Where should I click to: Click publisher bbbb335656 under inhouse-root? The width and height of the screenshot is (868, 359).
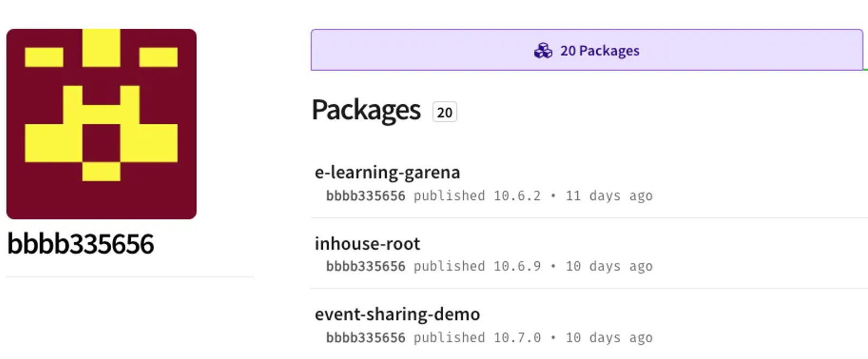pyautogui.click(x=366, y=267)
